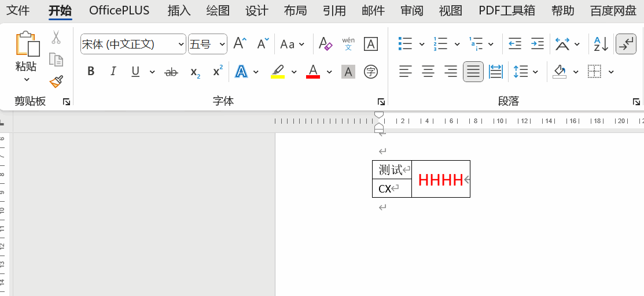Viewport: 644px width, 296px height.
Task: Click the Cut scissors icon
Action: point(56,38)
